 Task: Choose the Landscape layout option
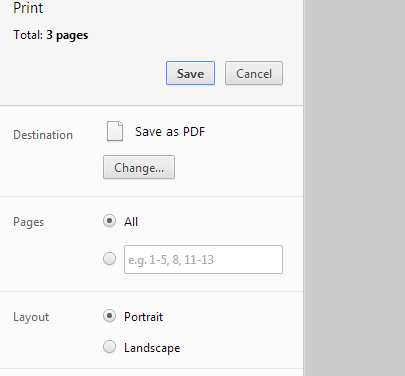[109, 347]
